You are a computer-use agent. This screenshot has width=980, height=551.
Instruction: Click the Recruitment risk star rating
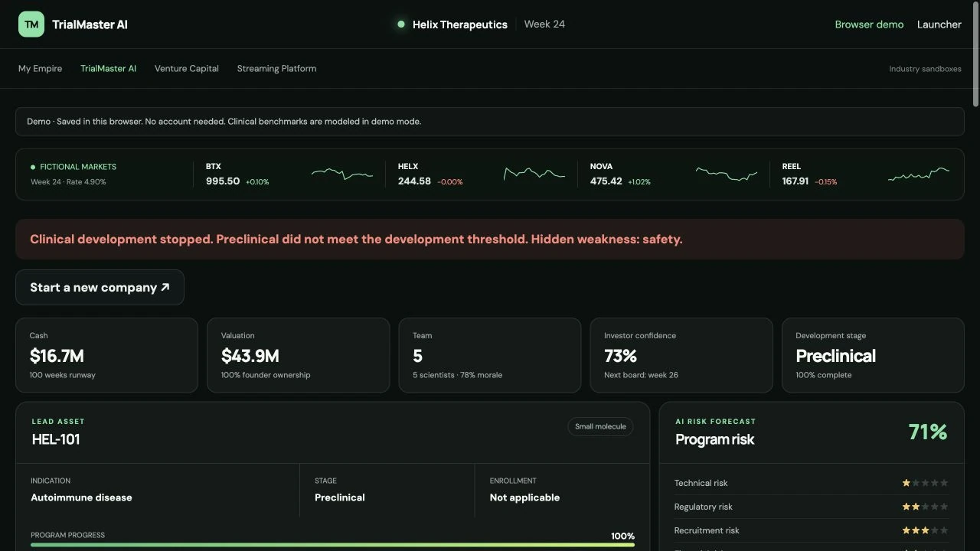coord(925,530)
